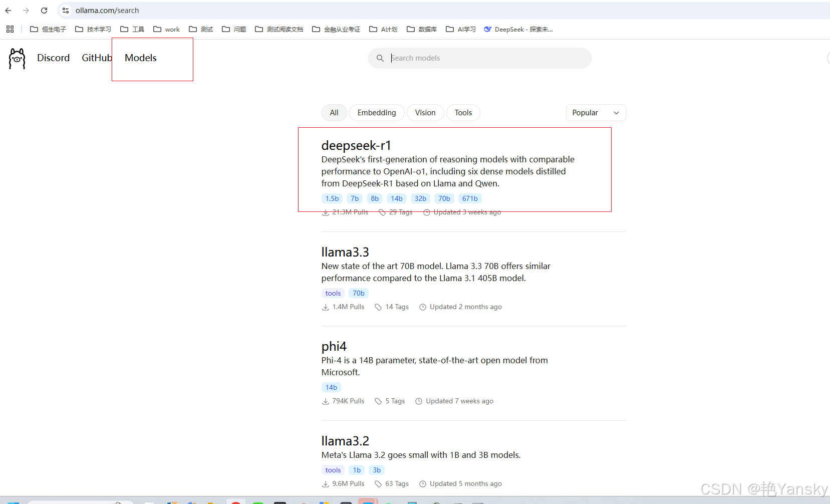Viewport: 830px width, 504px height.
Task: Click the tools tag on llama3.3
Action: (333, 293)
